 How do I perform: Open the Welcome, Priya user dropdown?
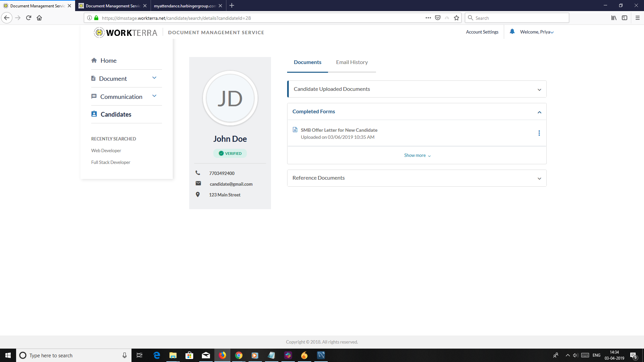[537, 32]
